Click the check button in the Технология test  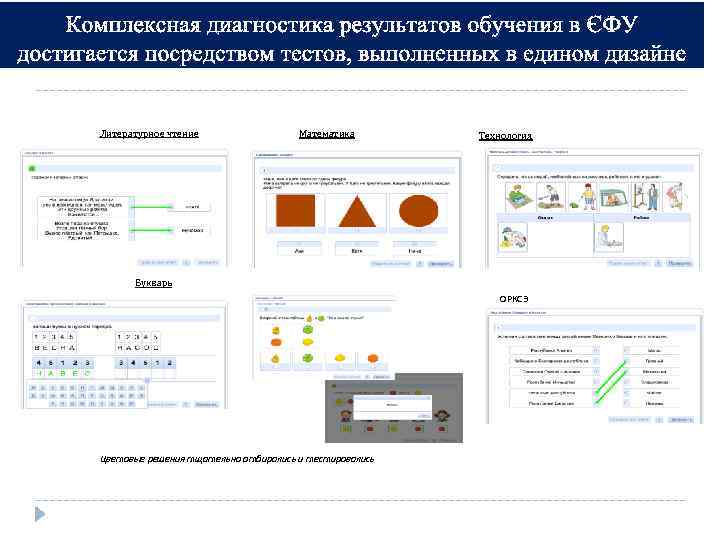(679, 263)
